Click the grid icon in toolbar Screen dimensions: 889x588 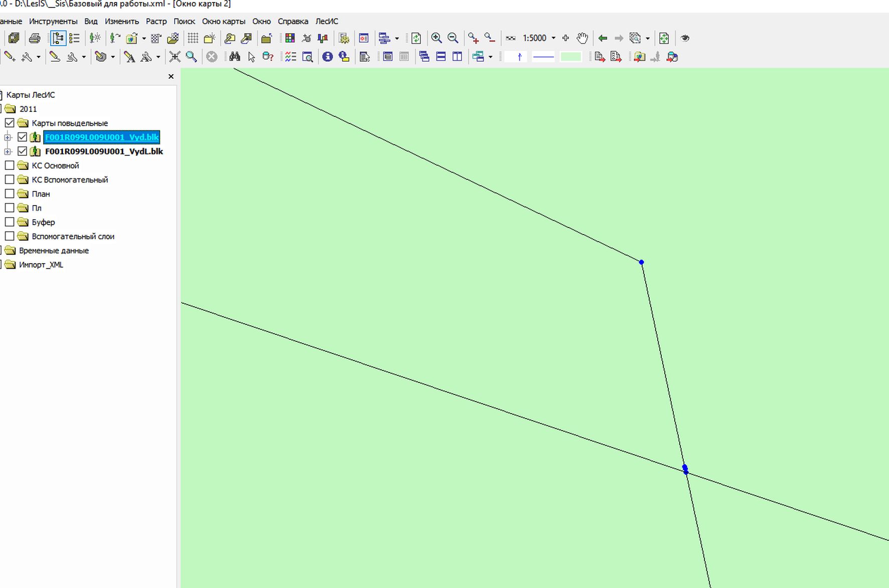tap(193, 38)
